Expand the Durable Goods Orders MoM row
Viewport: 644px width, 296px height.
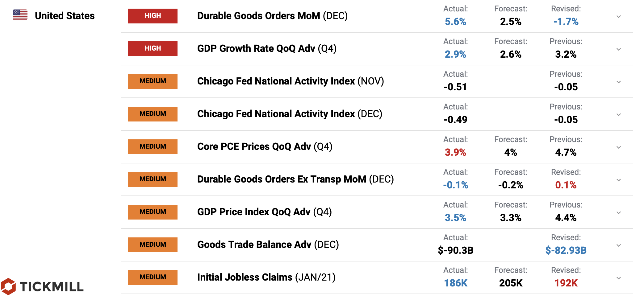[618, 17]
